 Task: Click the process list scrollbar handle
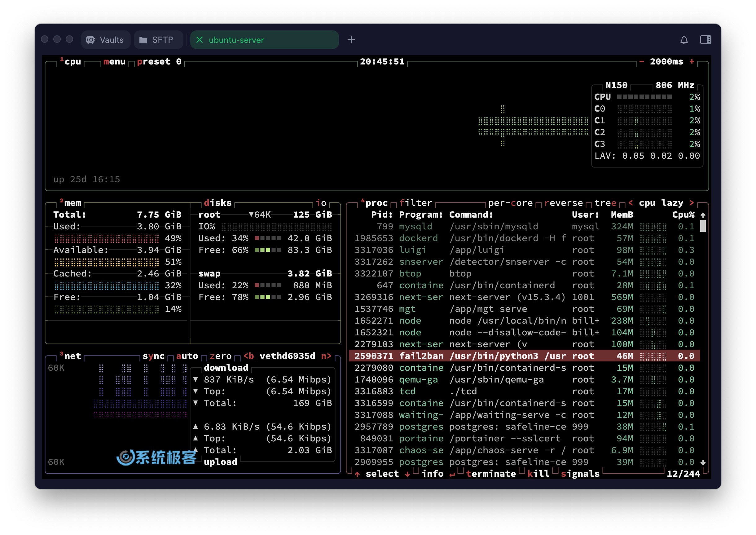(703, 226)
